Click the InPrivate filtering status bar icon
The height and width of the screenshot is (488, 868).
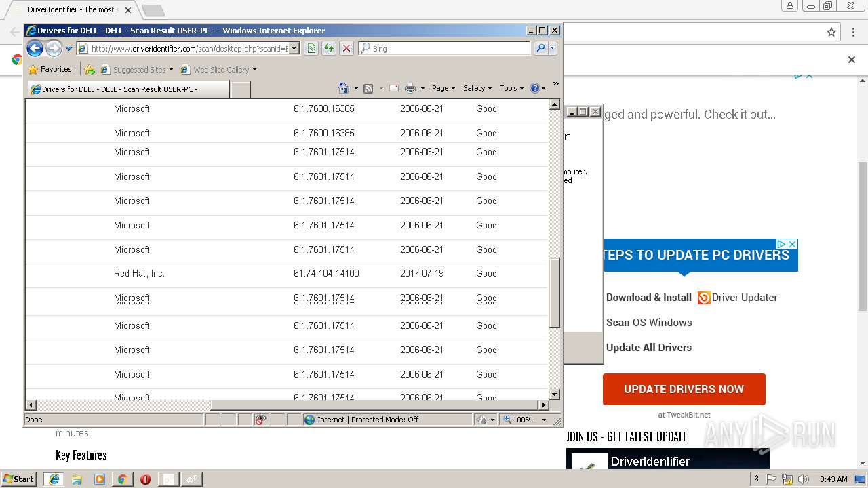tap(261, 420)
